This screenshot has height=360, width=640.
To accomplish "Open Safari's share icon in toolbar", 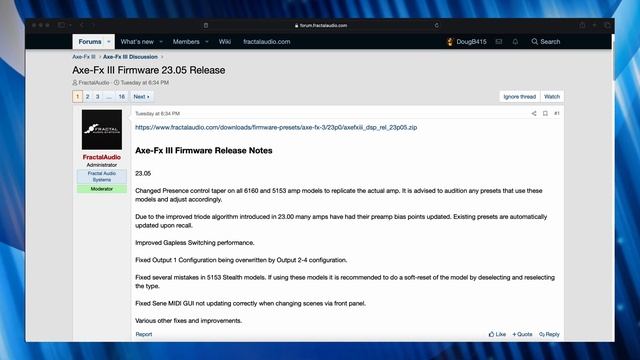I will tap(582, 25).
